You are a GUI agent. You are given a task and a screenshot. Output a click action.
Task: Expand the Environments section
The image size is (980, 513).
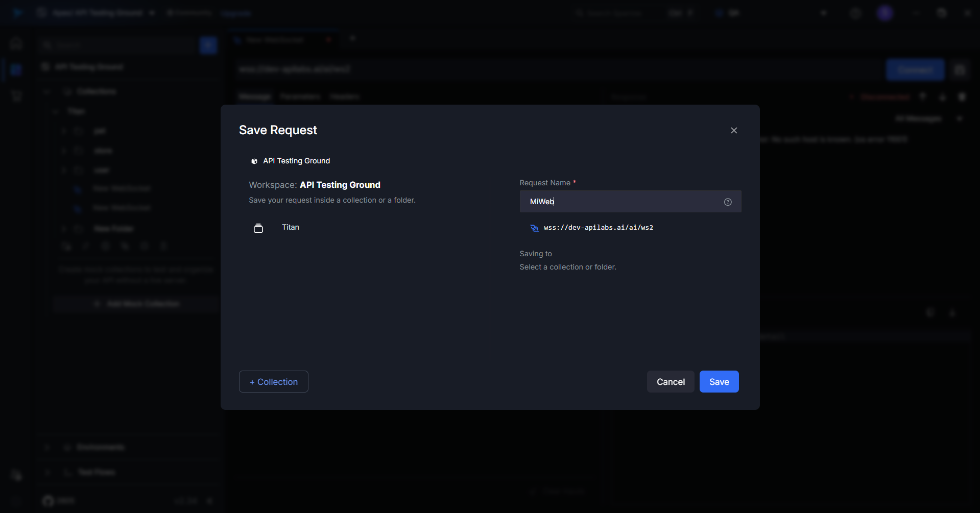pos(47,447)
